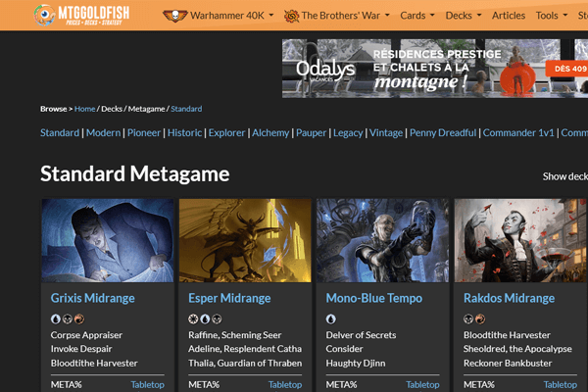Screen dimensions: 588x392
Task: Click the Home breadcrumb link
Action: pyautogui.click(x=84, y=109)
